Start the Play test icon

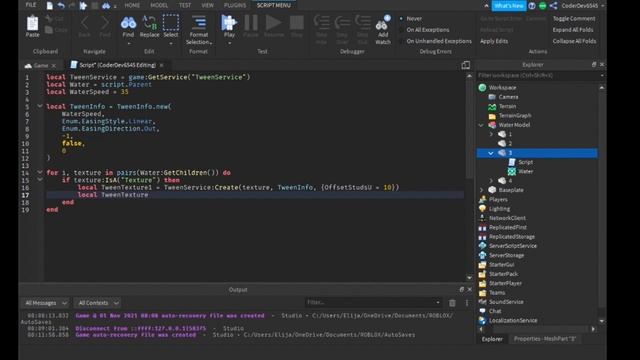(229, 22)
